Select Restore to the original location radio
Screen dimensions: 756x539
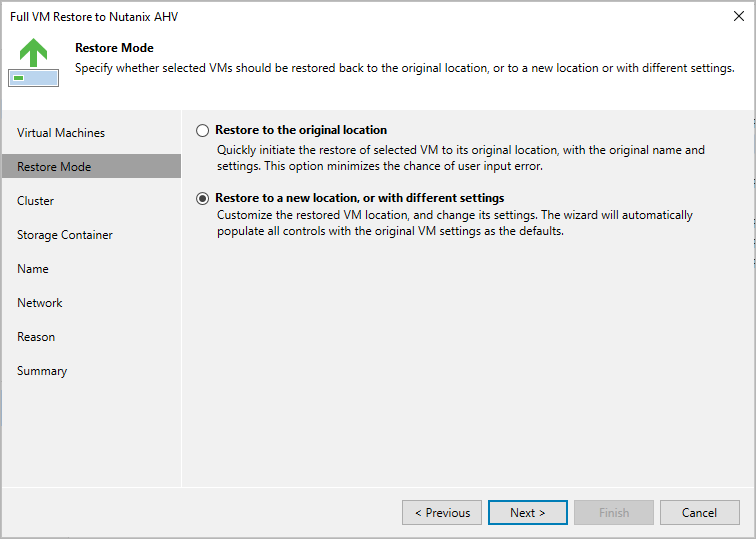click(203, 130)
